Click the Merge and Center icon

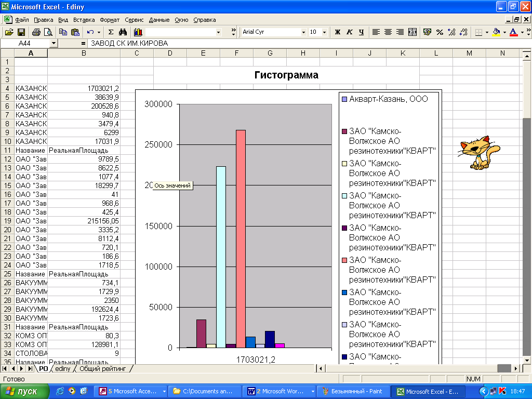(x=413, y=32)
